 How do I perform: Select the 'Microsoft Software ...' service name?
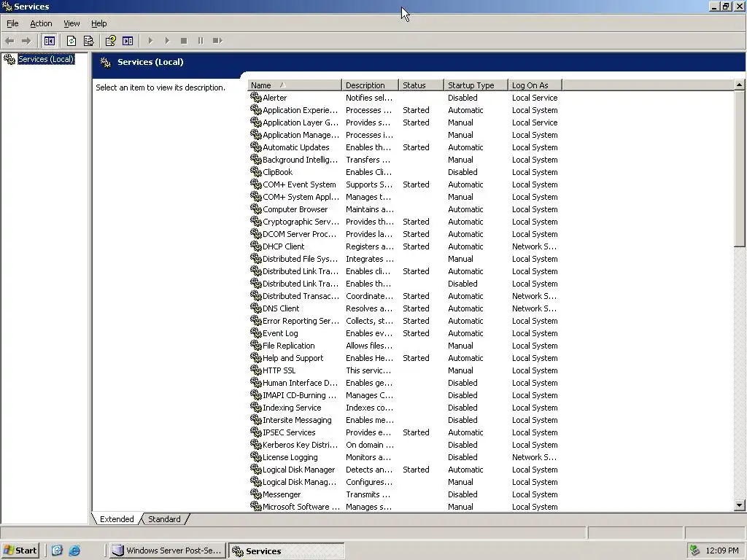pos(301,507)
